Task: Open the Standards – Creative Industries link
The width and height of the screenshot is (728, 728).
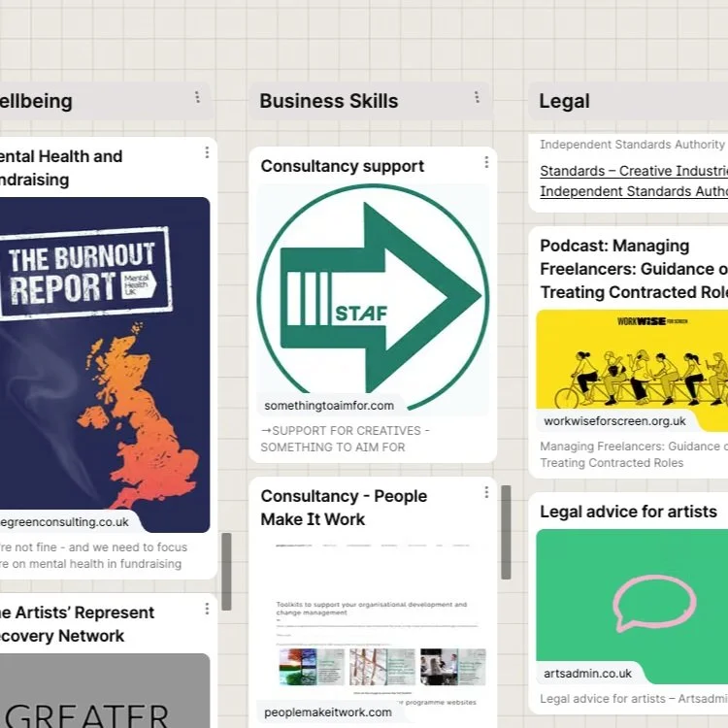Action: click(x=634, y=171)
